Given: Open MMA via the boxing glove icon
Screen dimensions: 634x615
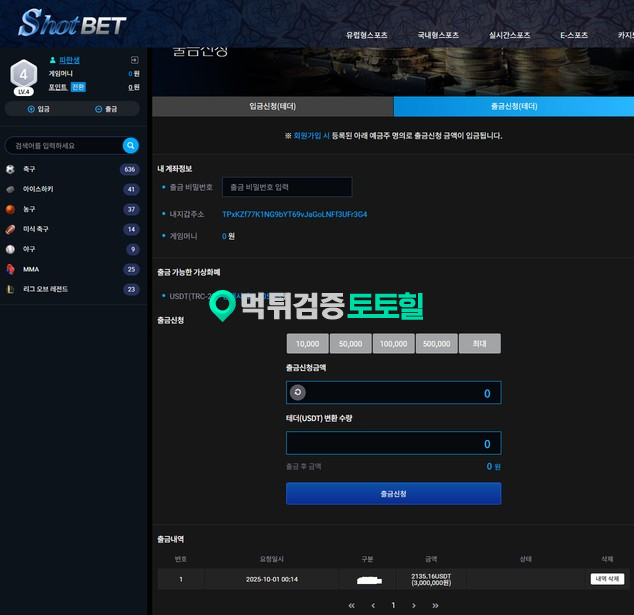Looking at the screenshot, I should click(x=10, y=269).
